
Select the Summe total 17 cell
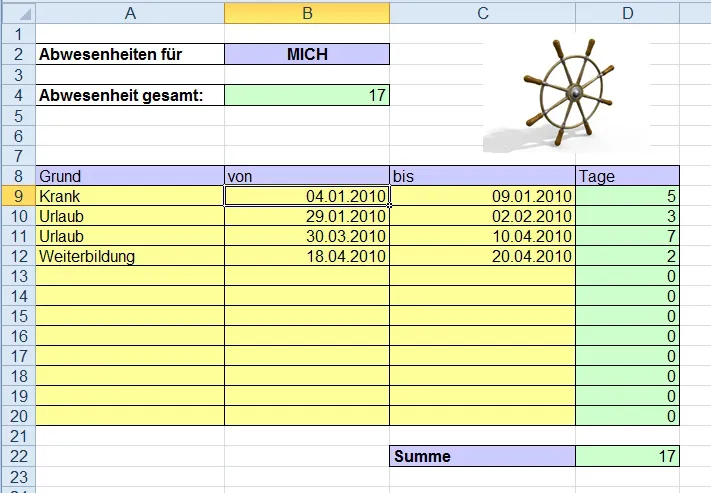click(627, 456)
